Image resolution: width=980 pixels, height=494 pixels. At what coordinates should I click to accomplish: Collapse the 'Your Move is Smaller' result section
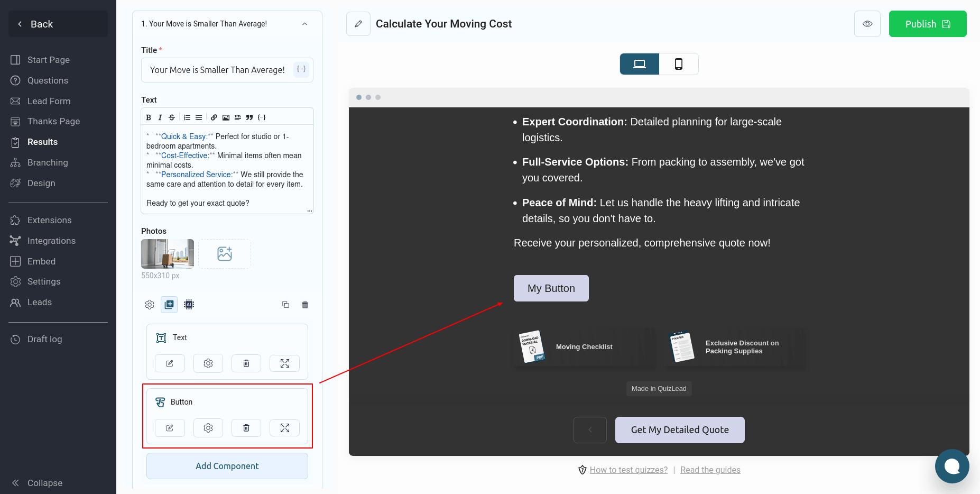304,24
